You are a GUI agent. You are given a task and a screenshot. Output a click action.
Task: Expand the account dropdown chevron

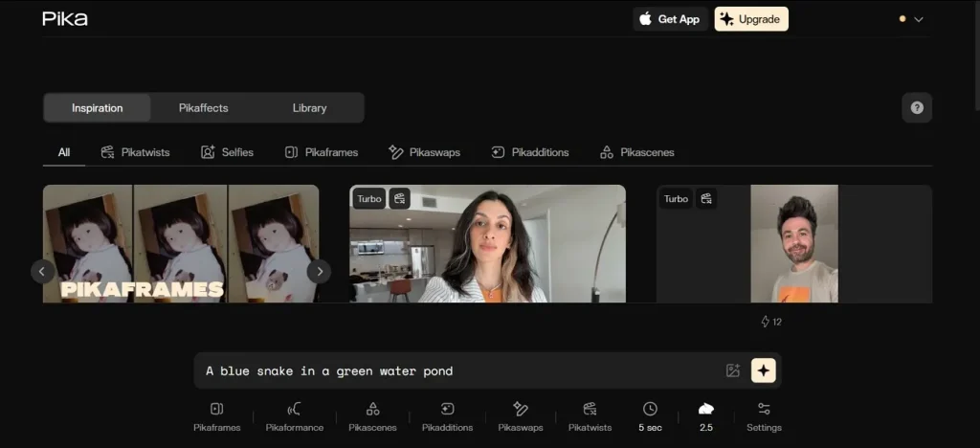pyautogui.click(x=918, y=19)
